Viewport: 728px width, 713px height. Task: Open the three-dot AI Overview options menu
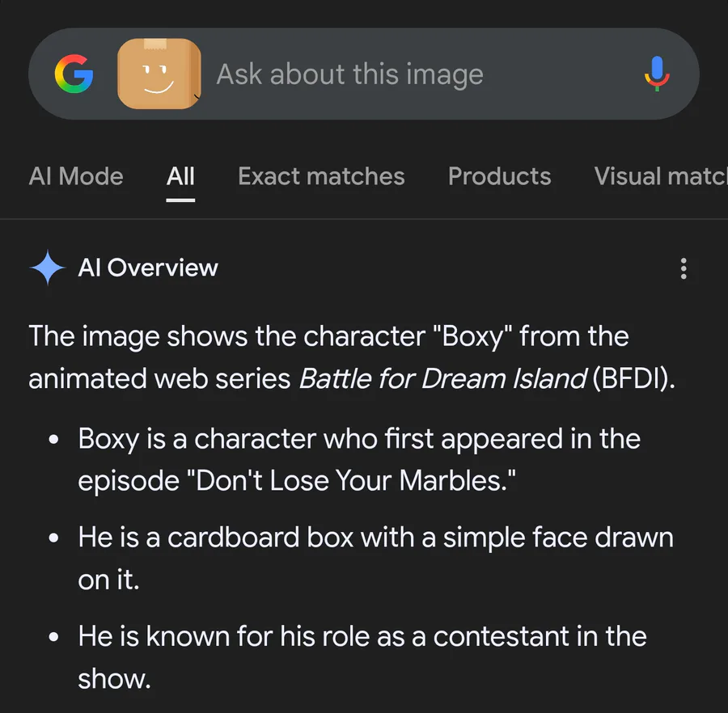point(684,268)
